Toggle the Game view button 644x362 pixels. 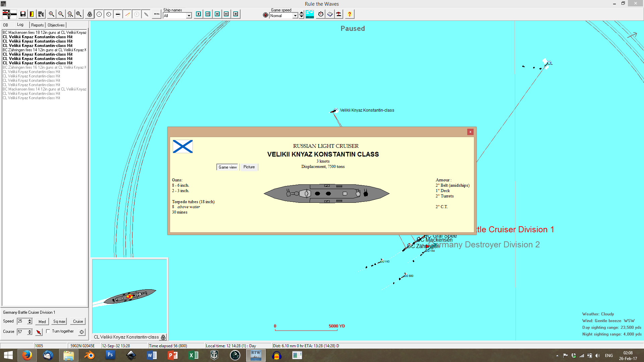coord(227,167)
